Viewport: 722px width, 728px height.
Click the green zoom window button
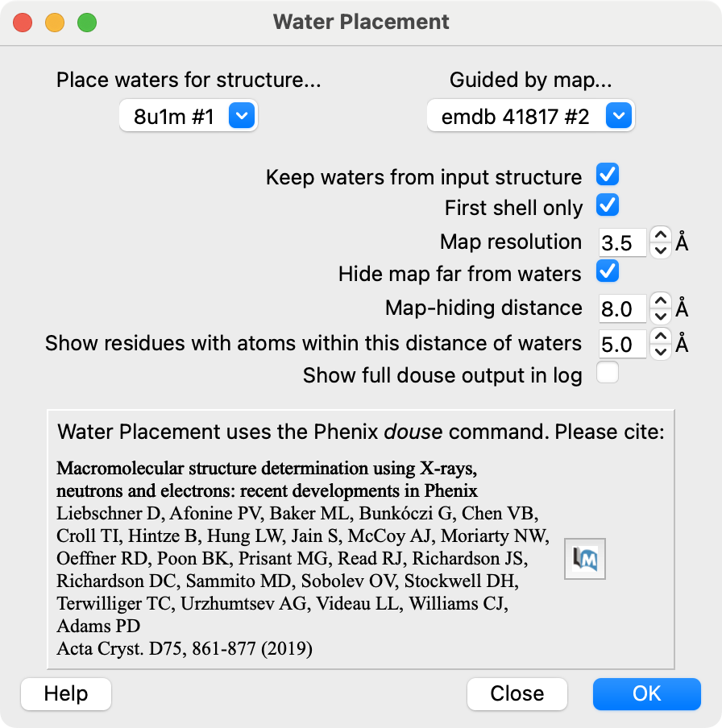87,23
